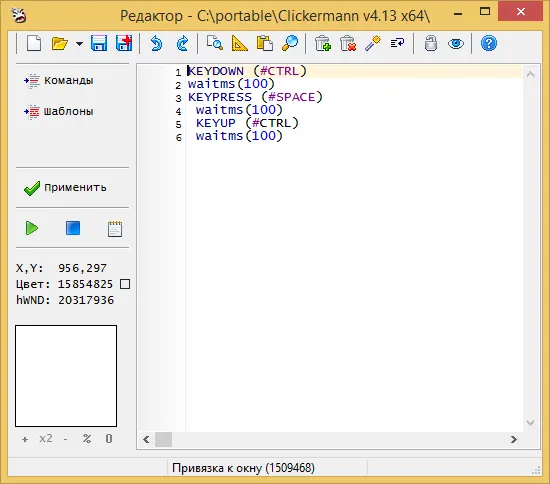The width and height of the screenshot is (550, 484).
Task: Zoom out preview with the minus button
Action: point(66,439)
